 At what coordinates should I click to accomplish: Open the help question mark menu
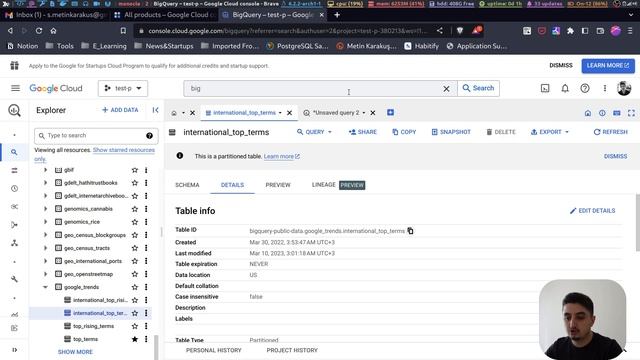point(585,88)
